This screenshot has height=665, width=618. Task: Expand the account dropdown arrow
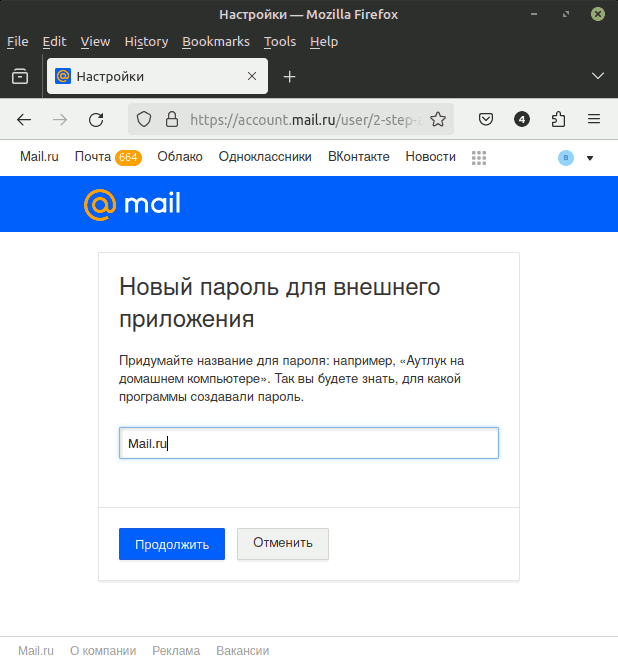(x=590, y=158)
